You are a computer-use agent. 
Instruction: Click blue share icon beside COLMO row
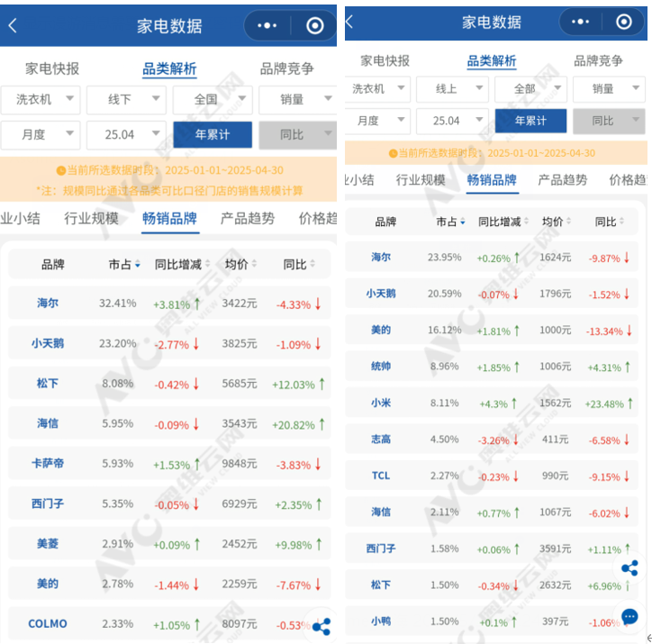(321, 626)
